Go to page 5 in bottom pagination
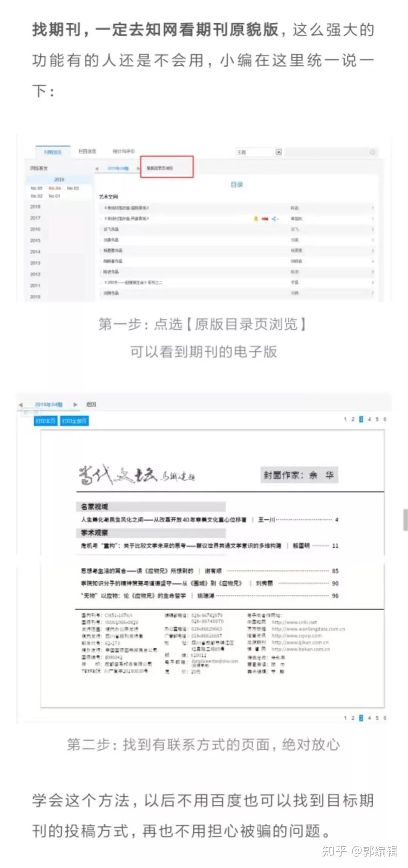 pyautogui.click(x=377, y=718)
